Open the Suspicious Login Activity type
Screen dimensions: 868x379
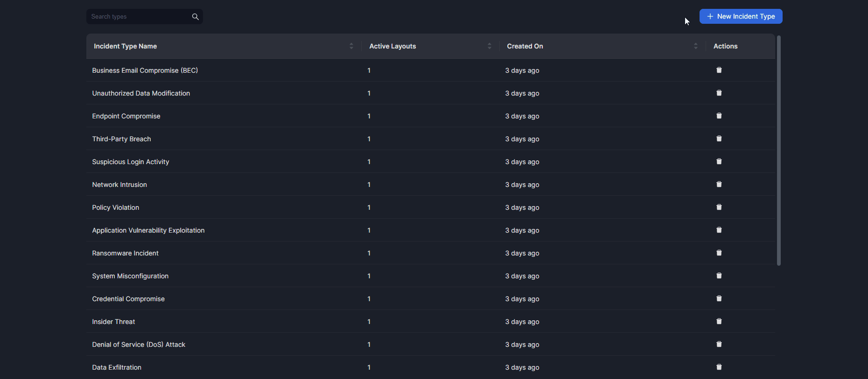(x=131, y=162)
